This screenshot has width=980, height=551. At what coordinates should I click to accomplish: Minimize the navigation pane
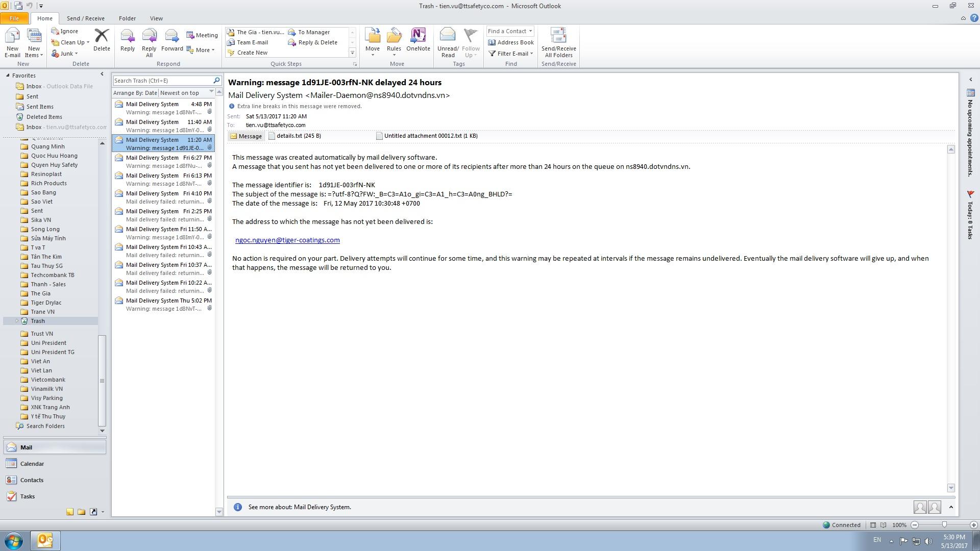tap(102, 74)
